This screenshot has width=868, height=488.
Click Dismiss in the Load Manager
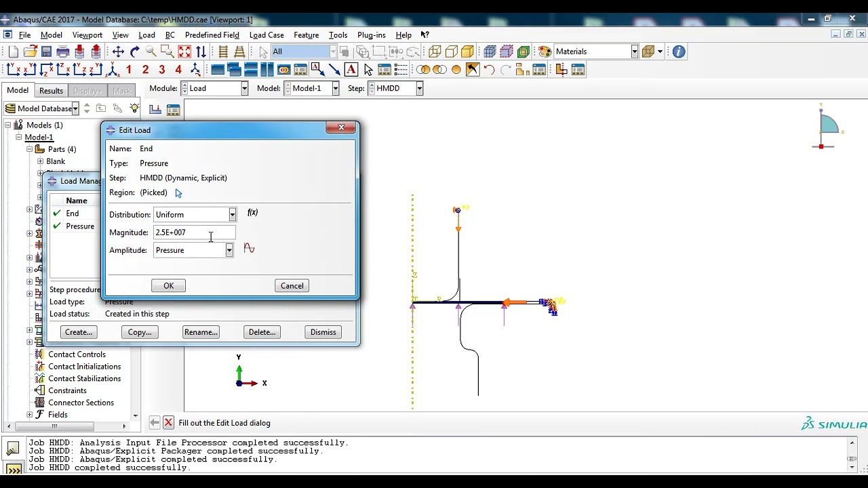click(323, 332)
